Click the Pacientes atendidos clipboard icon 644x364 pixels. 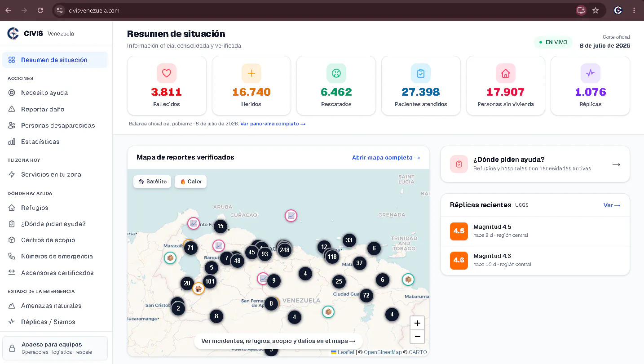(x=421, y=73)
